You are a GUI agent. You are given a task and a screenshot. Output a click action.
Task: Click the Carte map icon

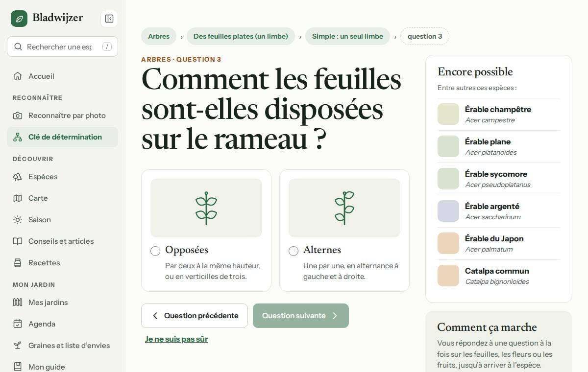[x=18, y=198]
